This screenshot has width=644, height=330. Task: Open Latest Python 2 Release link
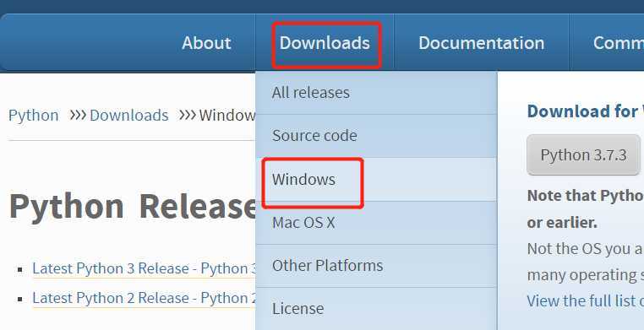[x=145, y=298]
